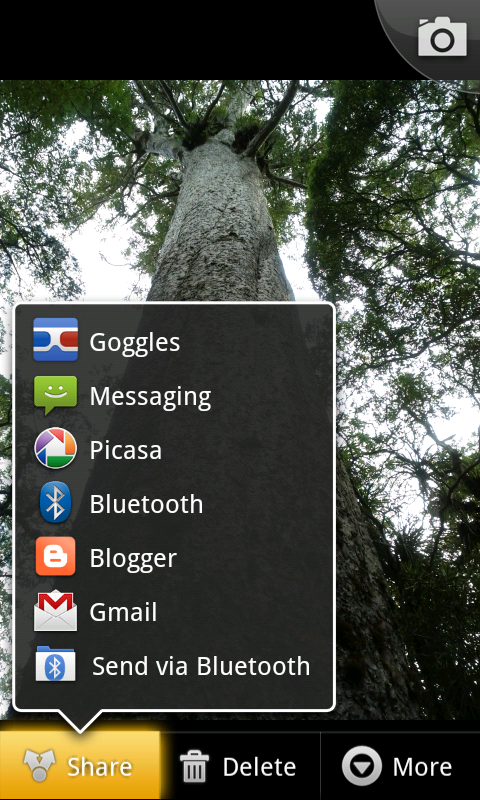Viewport: 480px width, 800px height.
Task: Tap the blue oval Bluetooth icon
Action: pos(56,503)
